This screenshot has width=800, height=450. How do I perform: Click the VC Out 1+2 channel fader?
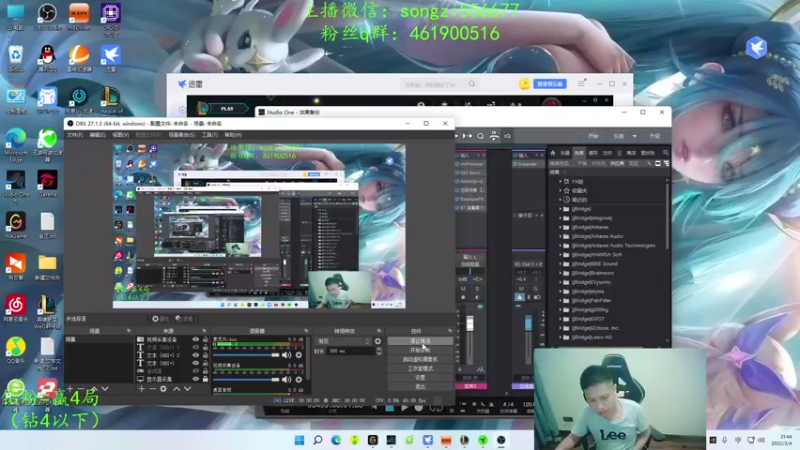pos(528,323)
